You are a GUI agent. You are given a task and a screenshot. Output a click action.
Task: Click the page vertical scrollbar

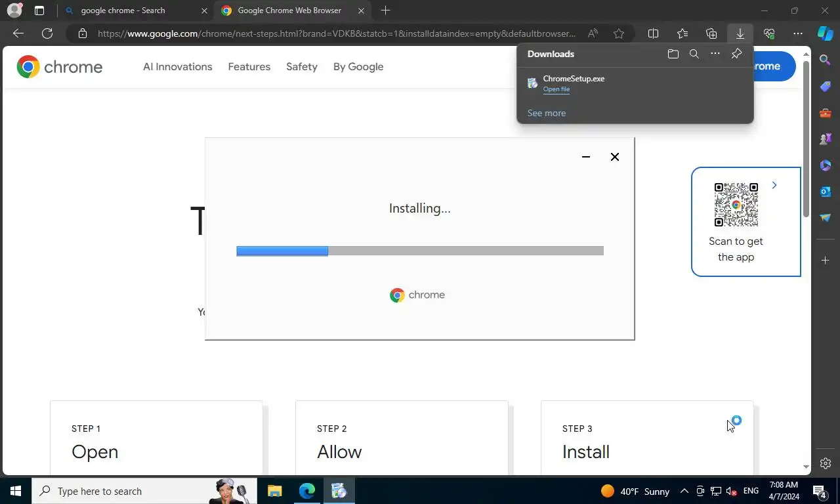807,138
